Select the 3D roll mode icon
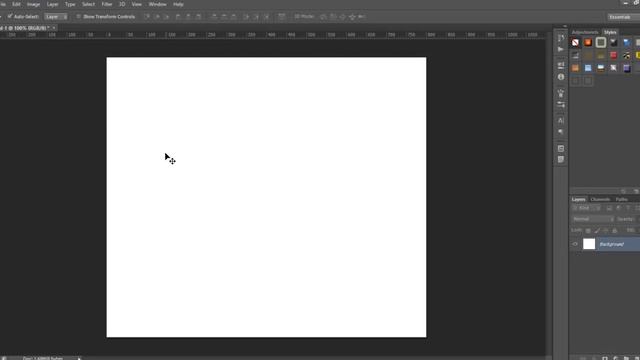640x360 pixels. coord(333,17)
